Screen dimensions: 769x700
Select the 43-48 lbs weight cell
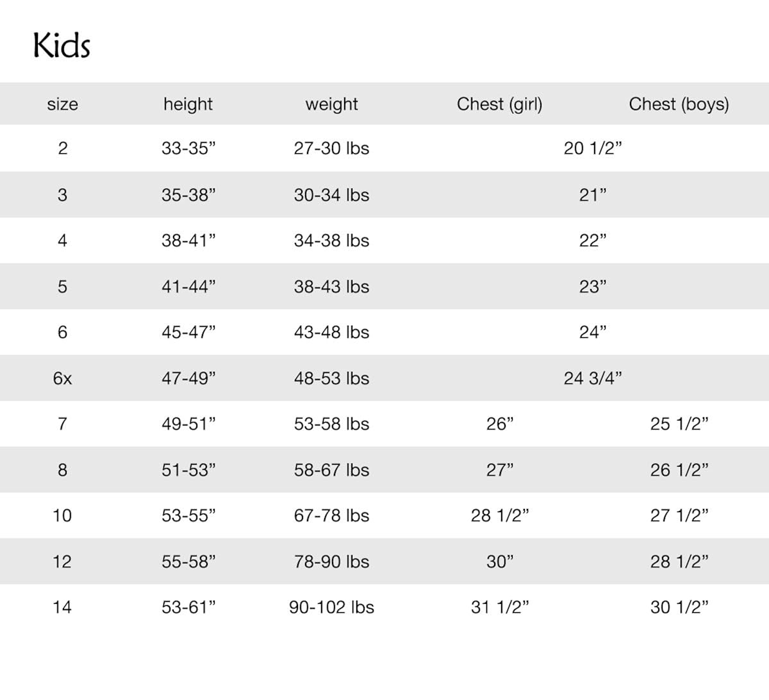(x=331, y=332)
